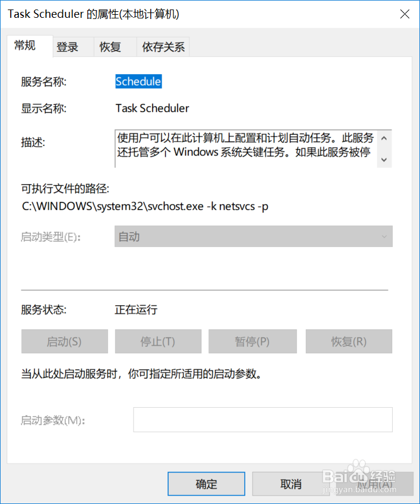This screenshot has height=504, width=420.
Task: Click the 描述 label
Action: (x=33, y=142)
